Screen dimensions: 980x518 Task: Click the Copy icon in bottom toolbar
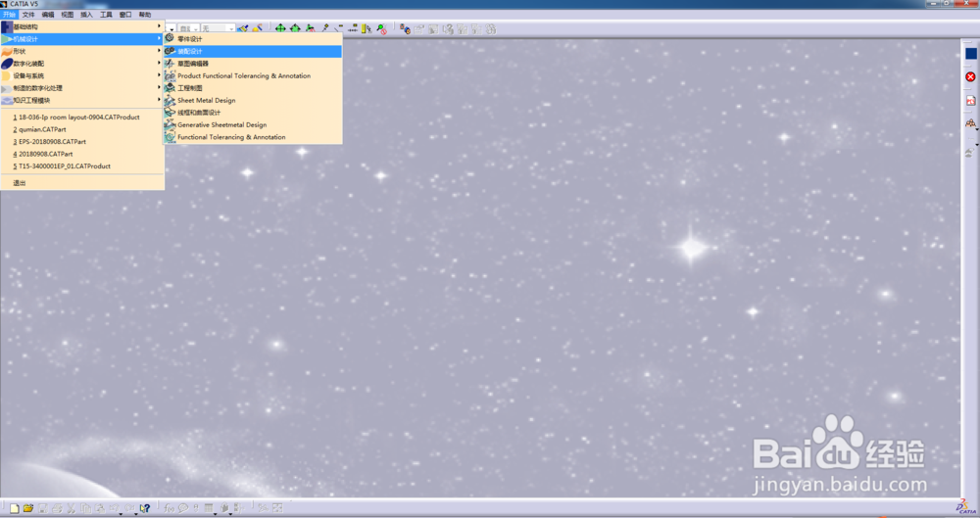(85, 508)
